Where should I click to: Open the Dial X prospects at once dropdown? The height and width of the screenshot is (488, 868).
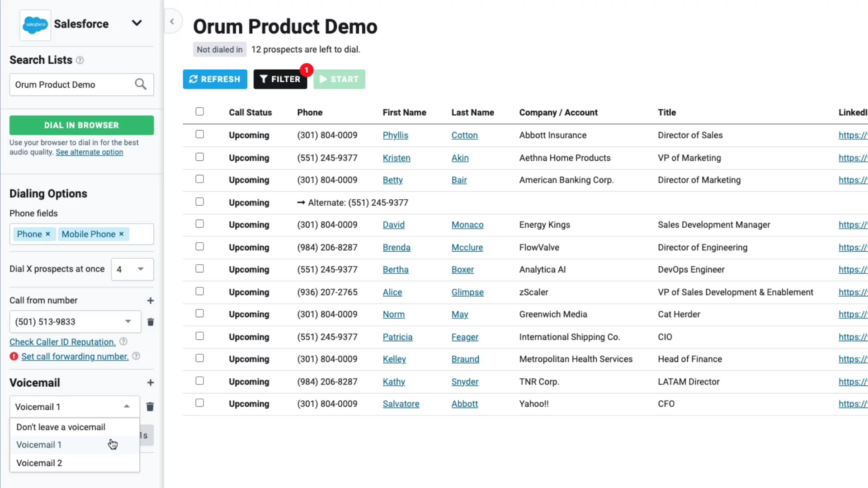point(132,269)
